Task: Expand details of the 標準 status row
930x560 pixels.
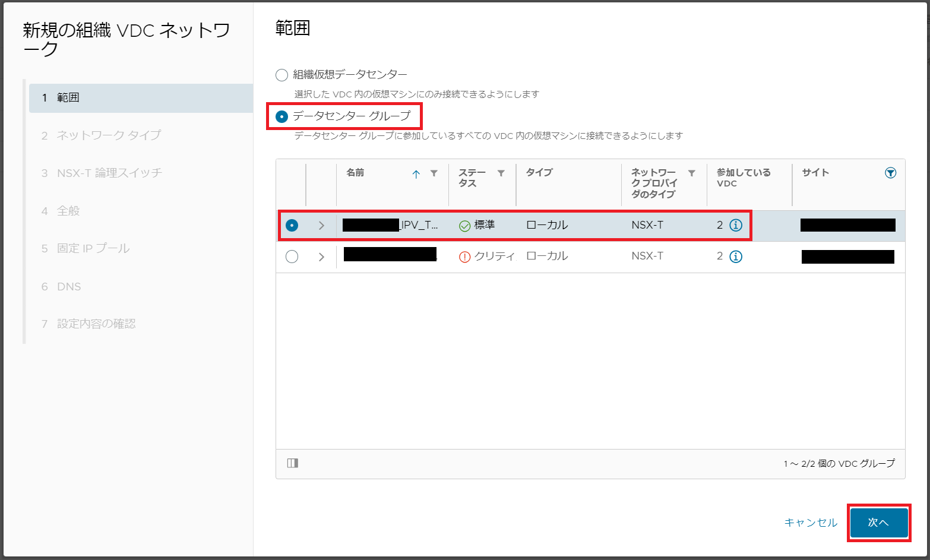Action: 321,226
